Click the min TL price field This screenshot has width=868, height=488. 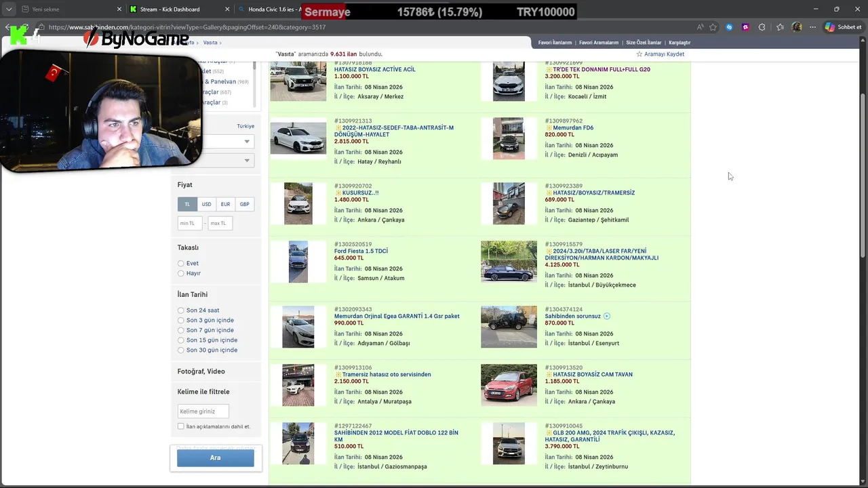(x=190, y=223)
